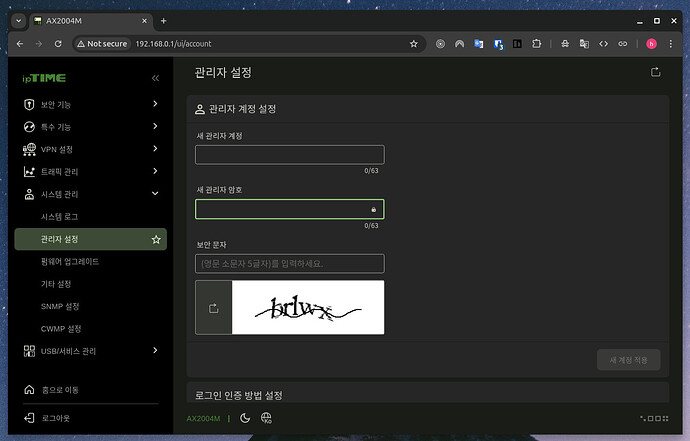Viewport: 690px width, 441px height.
Task: Click the 트래픽 관리 chart icon
Action: pyautogui.click(x=29, y=172)
